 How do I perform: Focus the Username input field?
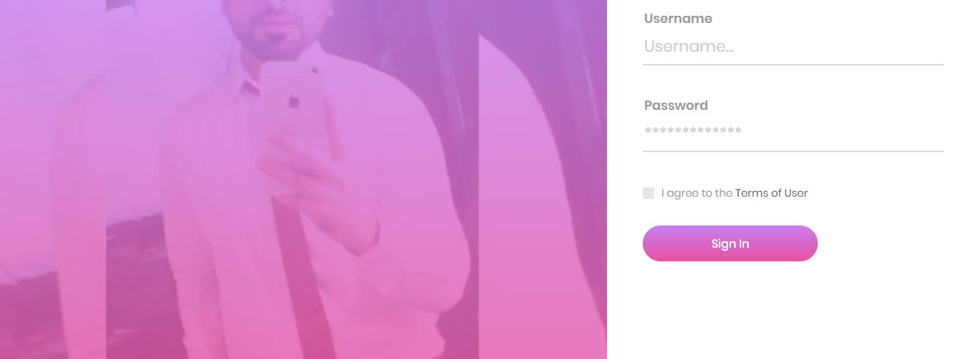[793, 47]
